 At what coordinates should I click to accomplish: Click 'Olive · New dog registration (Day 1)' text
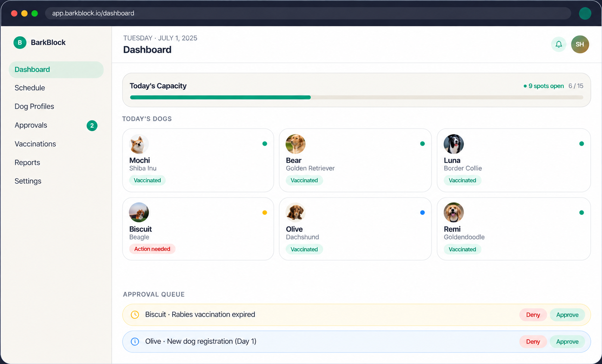[201, 342]
